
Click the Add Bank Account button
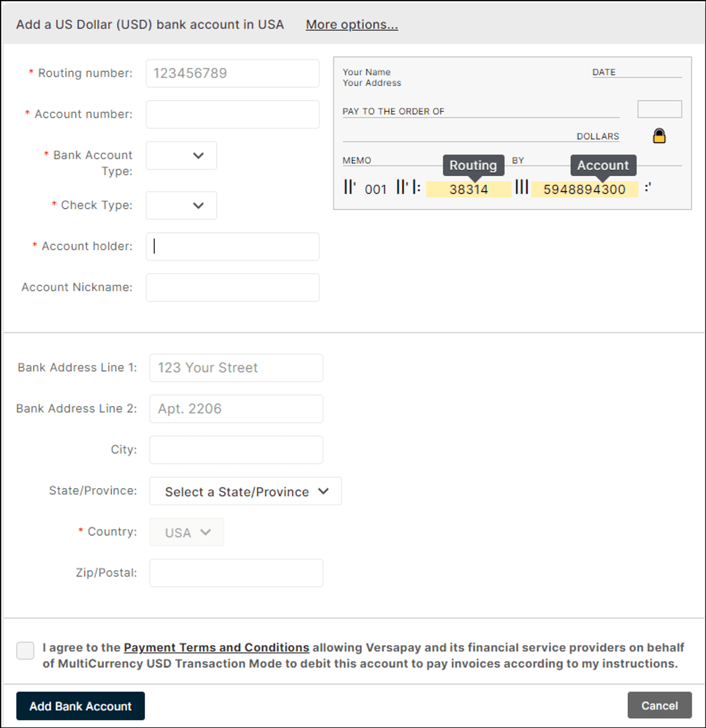click(80, 706)
